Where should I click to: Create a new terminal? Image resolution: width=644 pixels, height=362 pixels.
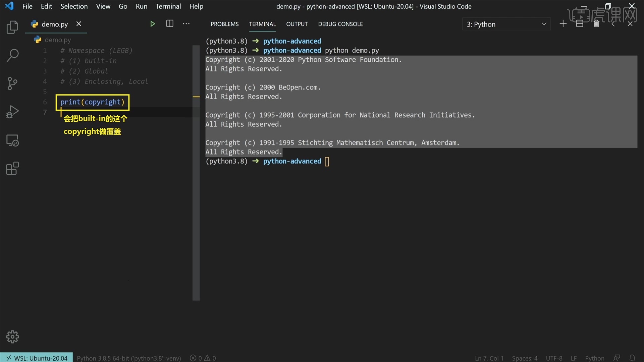[563, 23]
